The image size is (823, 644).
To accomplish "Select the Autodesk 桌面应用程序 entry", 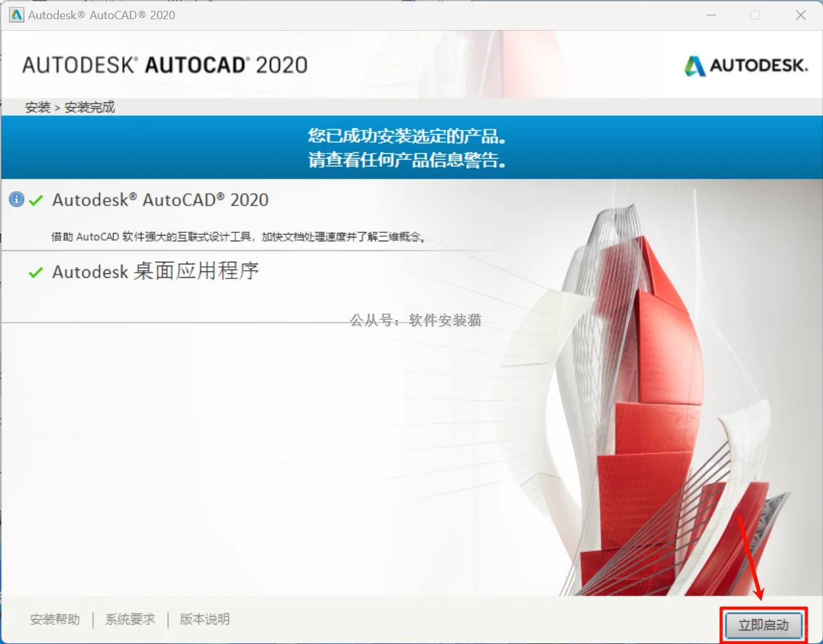I will coord(156,271).
